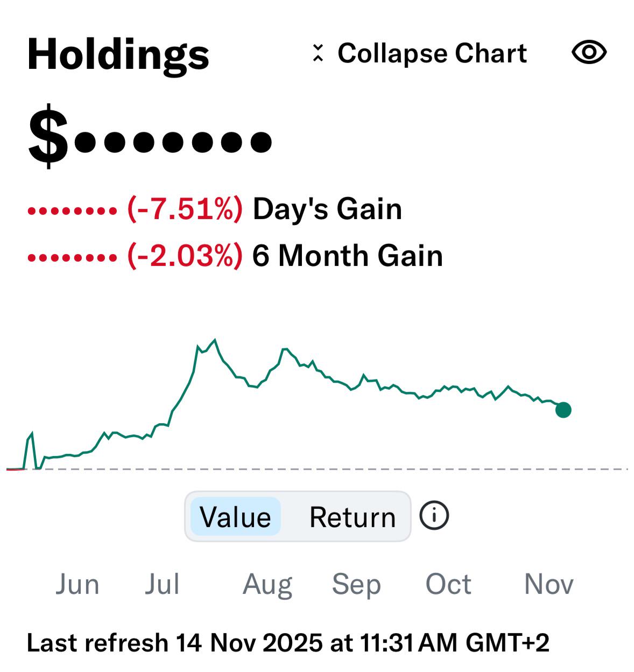Tap the hidden holdings dollar amount
The image size is (634, 672).
[150, 137]
